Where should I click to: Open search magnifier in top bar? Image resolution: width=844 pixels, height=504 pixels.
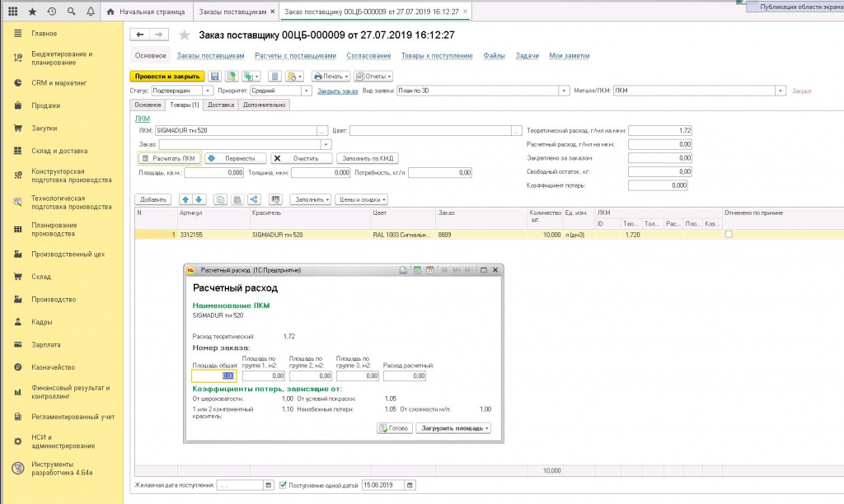(x=71, y=12)
